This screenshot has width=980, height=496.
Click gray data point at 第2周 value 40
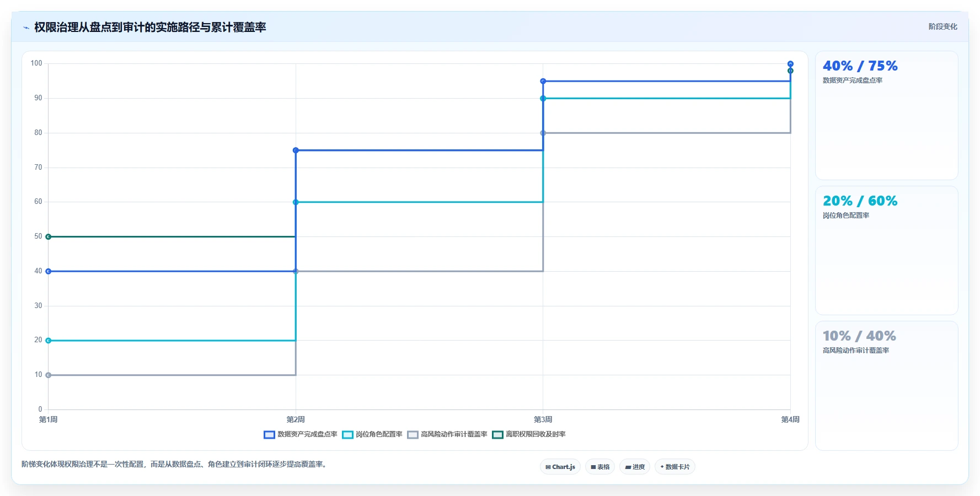(x=296, y=271)
